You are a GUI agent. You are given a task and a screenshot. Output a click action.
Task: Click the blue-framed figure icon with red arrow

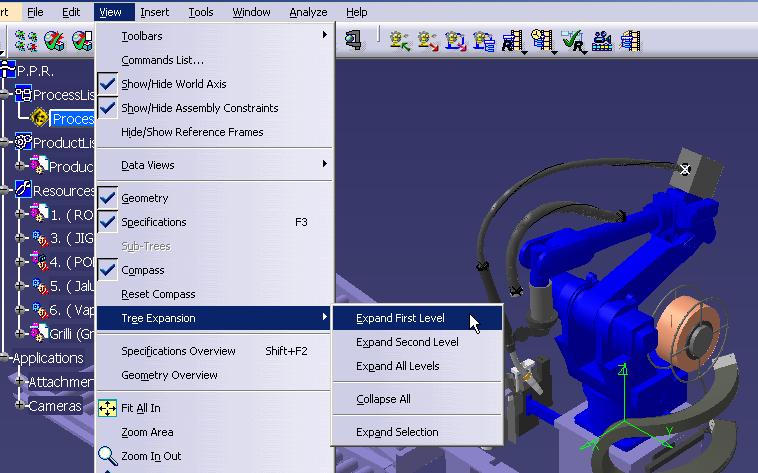[x=456, y=41]
